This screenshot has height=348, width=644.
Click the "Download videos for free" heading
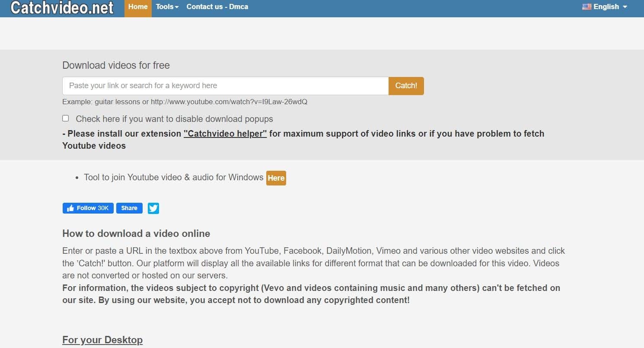[x=116, y=65]
